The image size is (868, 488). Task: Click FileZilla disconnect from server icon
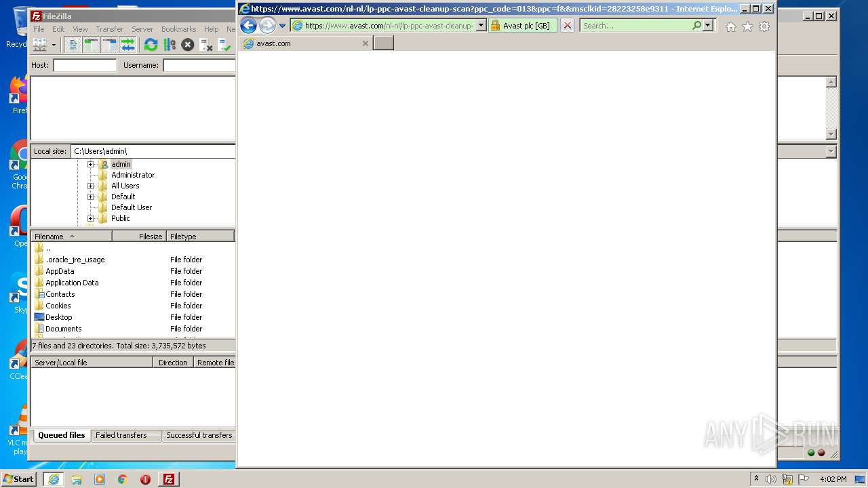pos(206,45)
